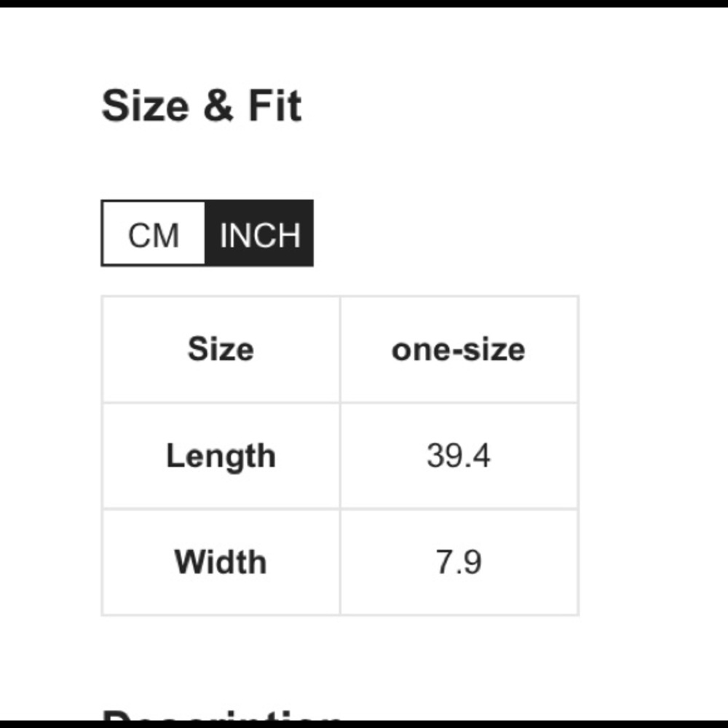Select the INCH unit option
This screenshot has width=728, height=728.
pyautogui.click(x=259, y=234)
